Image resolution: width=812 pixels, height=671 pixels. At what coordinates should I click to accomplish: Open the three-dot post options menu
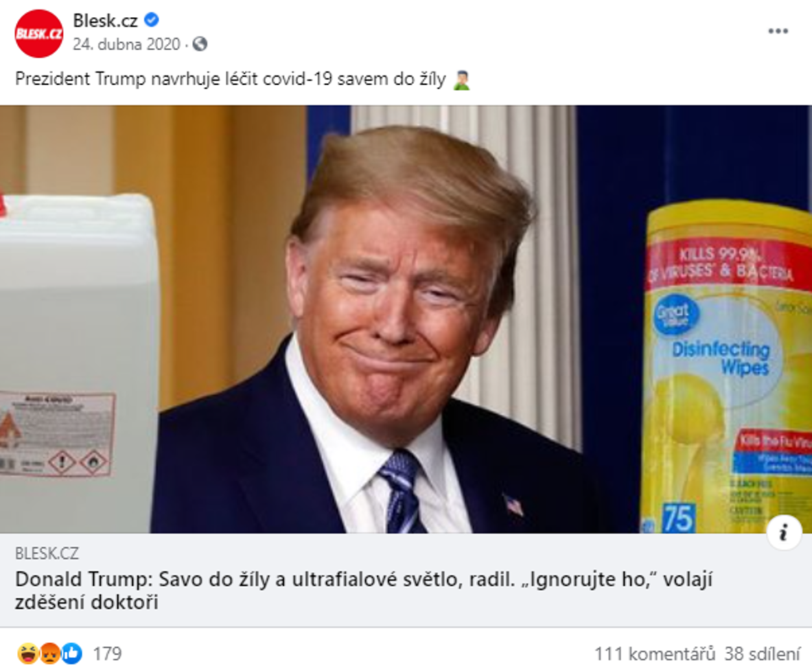coord(778,31)
